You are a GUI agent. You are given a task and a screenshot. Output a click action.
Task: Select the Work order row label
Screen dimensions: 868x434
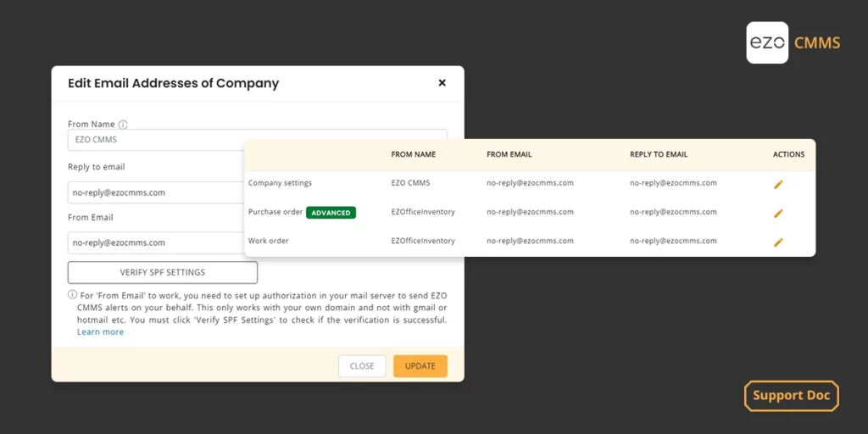269,241
